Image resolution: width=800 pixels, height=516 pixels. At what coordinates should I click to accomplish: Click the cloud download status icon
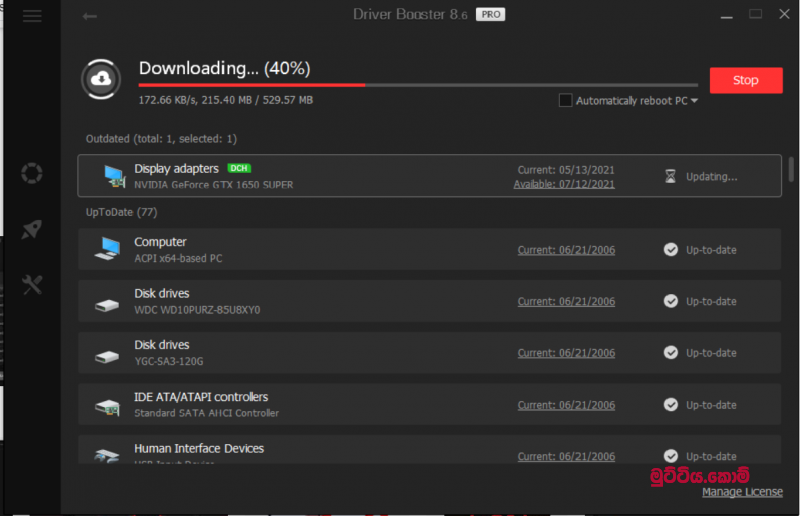103,80
